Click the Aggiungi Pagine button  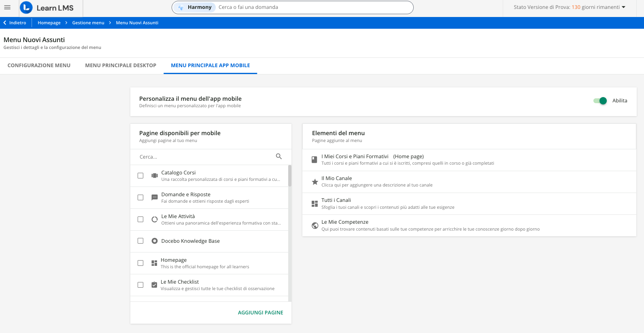(260, 313)
